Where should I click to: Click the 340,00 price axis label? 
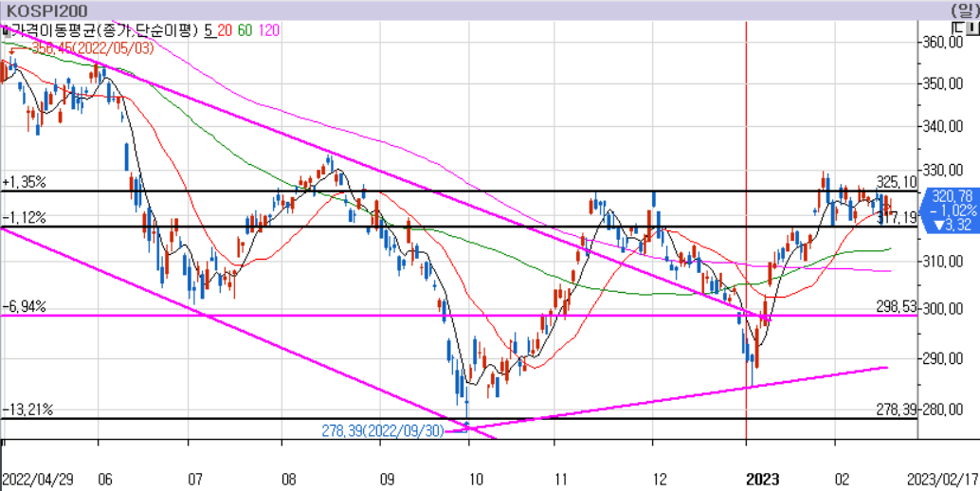point(944,127)
